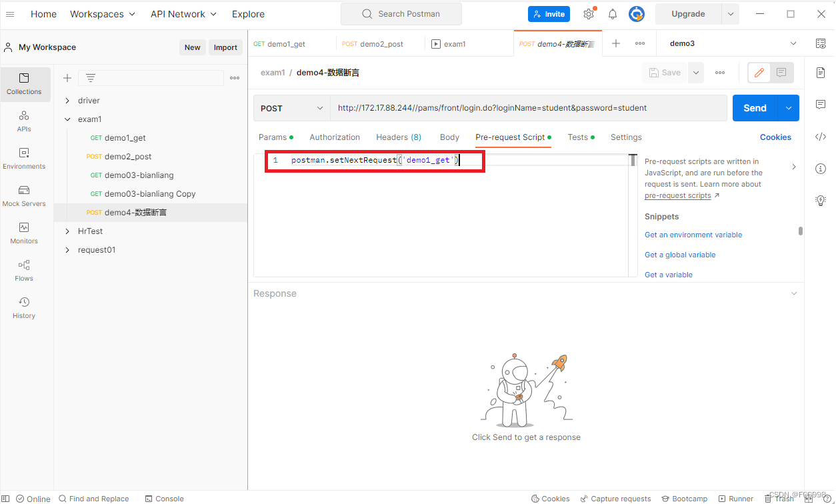Image resolution: width=836 pixels, height=504 pixels.
Task: Click the New button
Action: click(192, 47)
